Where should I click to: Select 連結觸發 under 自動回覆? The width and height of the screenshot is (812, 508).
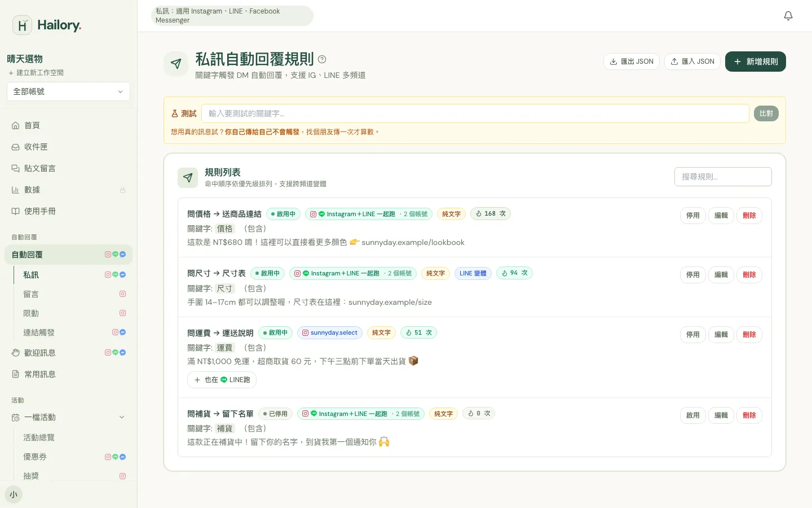pos(73,332)
